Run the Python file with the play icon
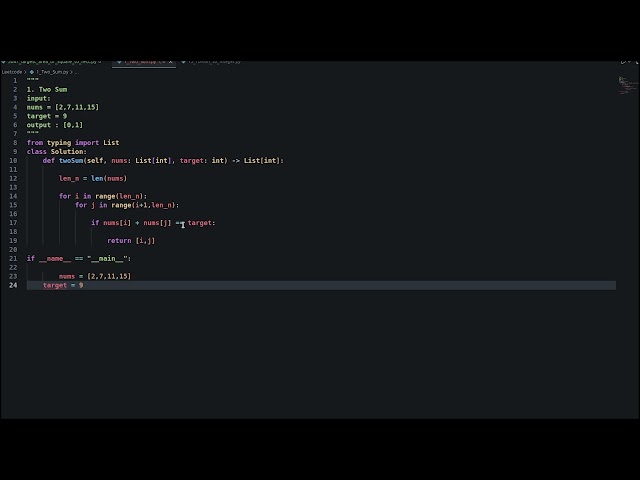This screenshot has height=480, width=640. (x=623, y=62)
